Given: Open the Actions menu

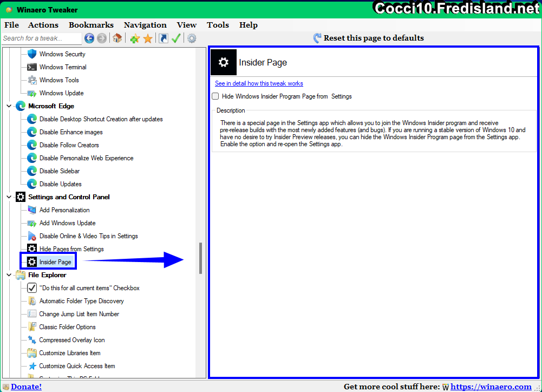Looking at the screenshot, I should [43, 25].
